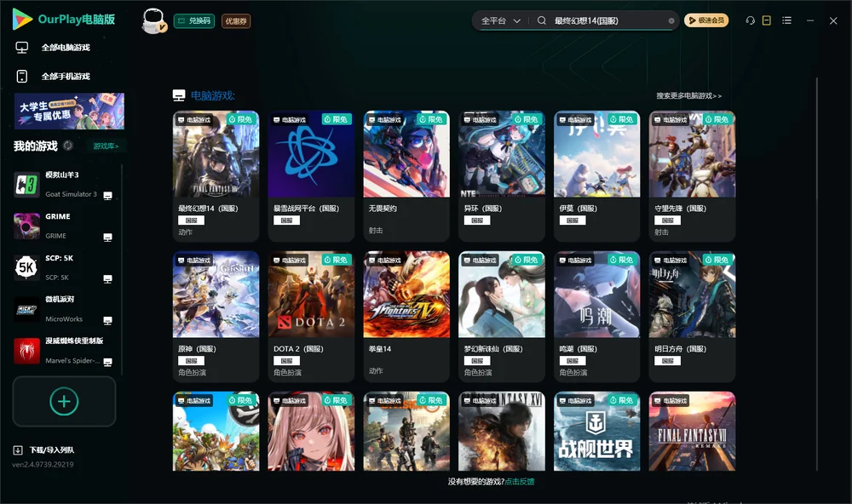This screenshot has height=504, width=852.
Task: Open the 伊莫 (国服) game card
Action: tap(596, 176)
